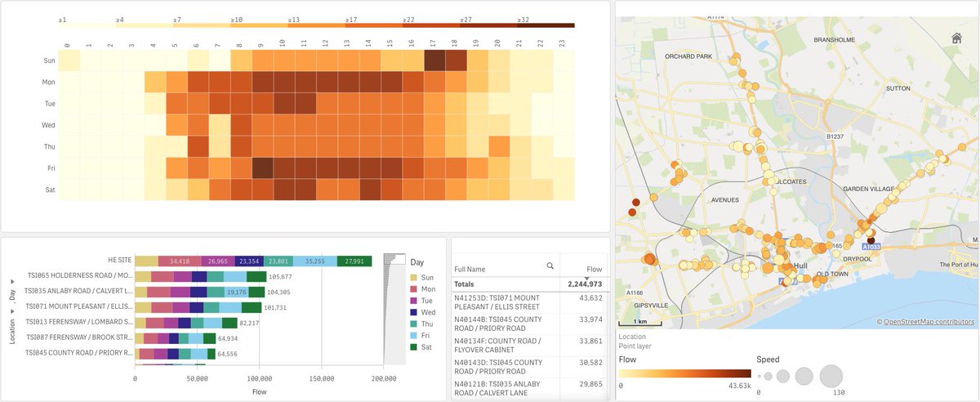Click the ≥32 heatmap legend band
Image resolution: width=980 pixels, height=402 pixels.
coord(546,25)
